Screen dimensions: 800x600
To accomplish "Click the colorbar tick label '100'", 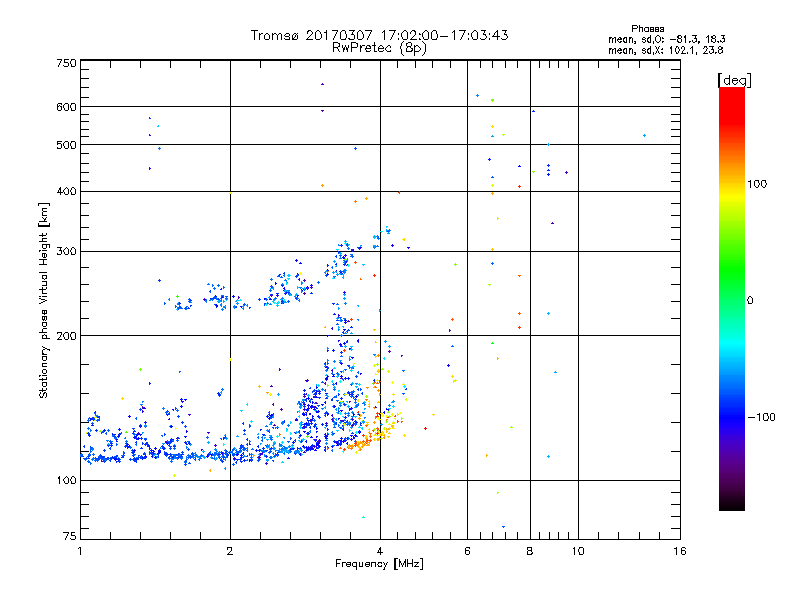I will click(757, 184).
